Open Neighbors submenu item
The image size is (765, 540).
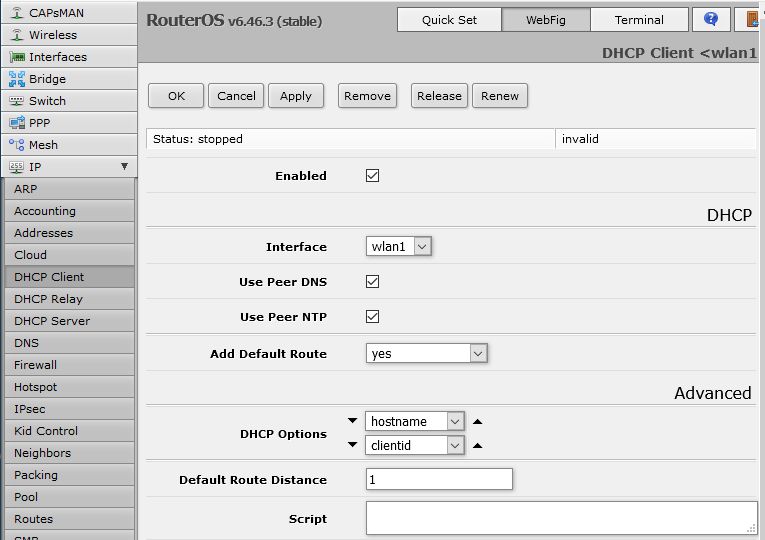click(70, 453)
